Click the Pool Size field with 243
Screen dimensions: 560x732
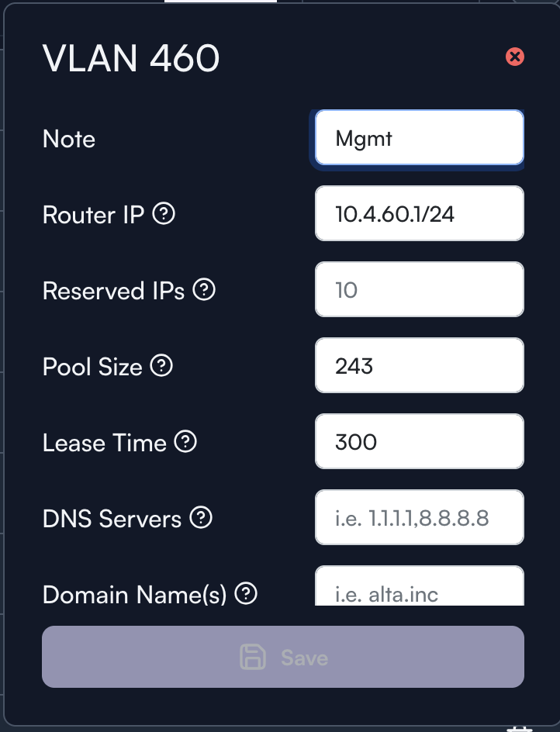(420, 365)
